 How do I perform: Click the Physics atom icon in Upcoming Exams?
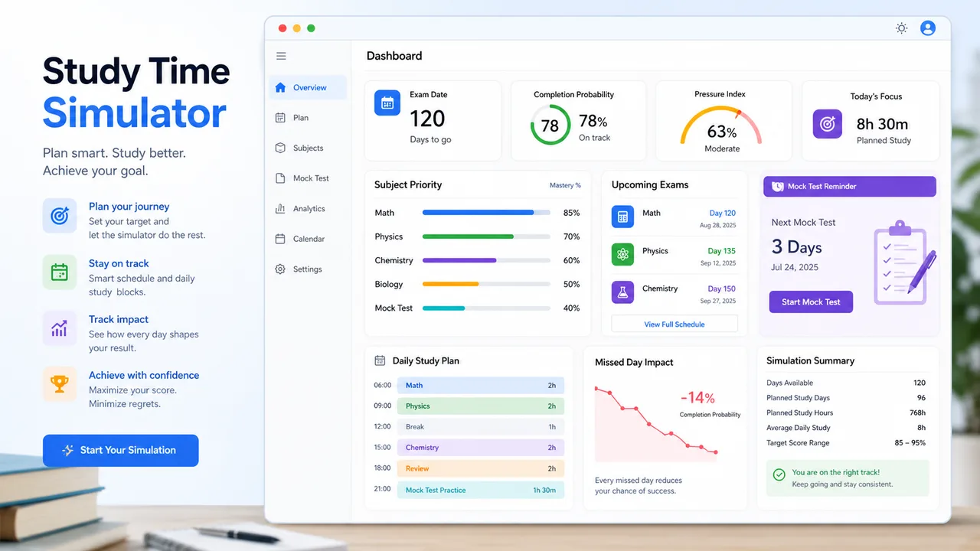point(623,254)
